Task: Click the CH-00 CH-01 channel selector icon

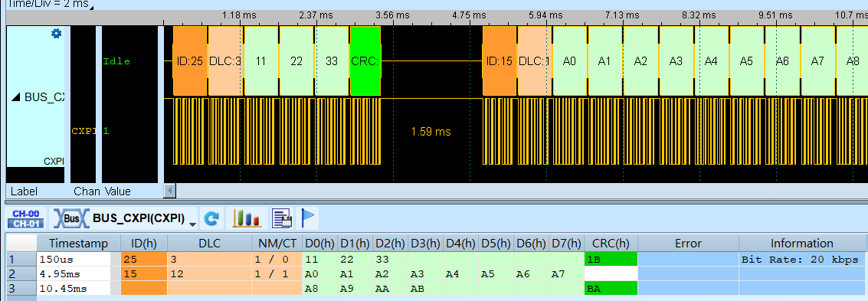Action: pos(26,218)
